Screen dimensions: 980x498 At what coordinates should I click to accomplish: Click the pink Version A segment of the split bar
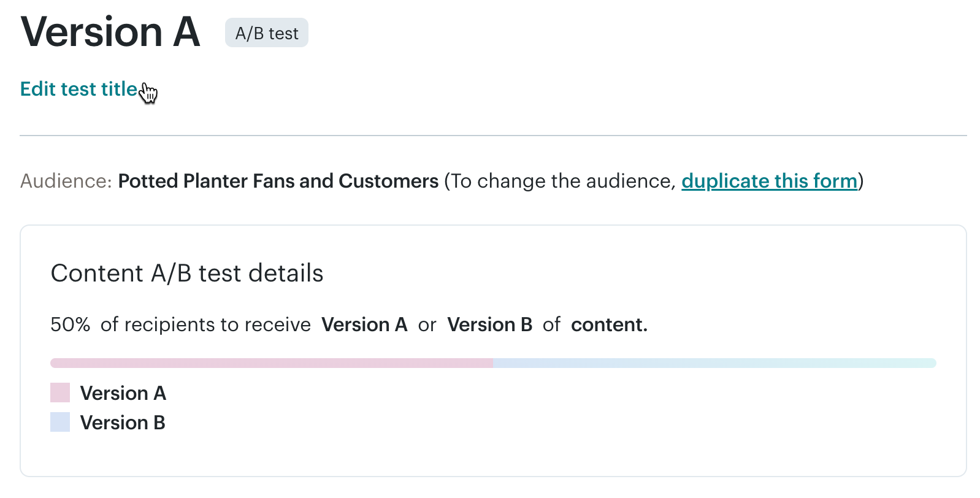pyautogui.click(x=270, y=362)
